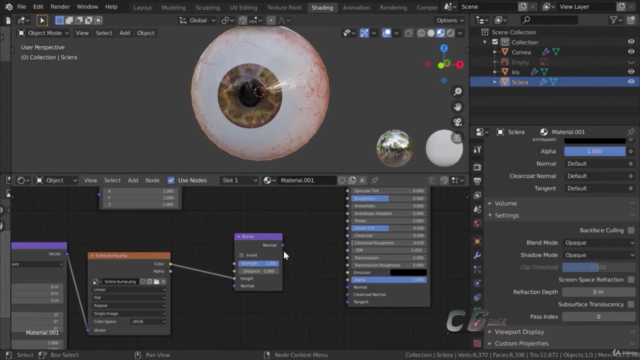Screen dimensions: 640x360
Task: Switch to the Animation workspace tab
Action: pos(356,7)
